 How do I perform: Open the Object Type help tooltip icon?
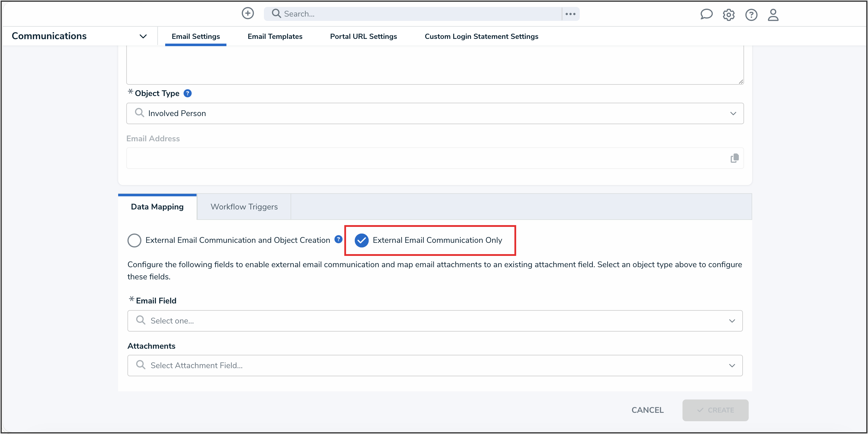point(188,93)
